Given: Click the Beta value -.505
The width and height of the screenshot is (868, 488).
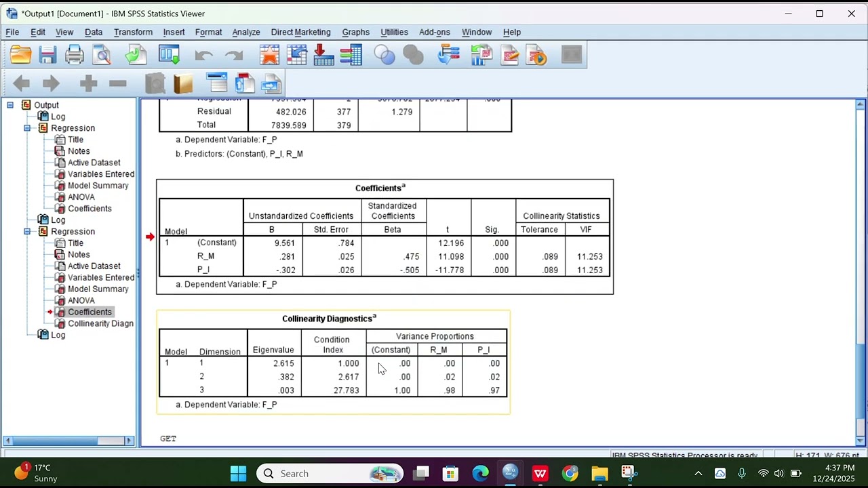Looking at the screenshot, I should coord(410,270).
